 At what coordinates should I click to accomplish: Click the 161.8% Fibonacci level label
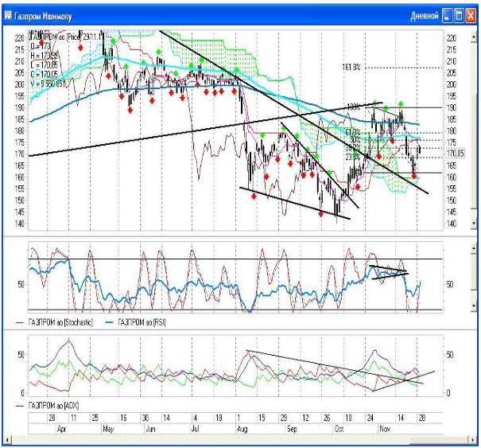coord(351,67)
